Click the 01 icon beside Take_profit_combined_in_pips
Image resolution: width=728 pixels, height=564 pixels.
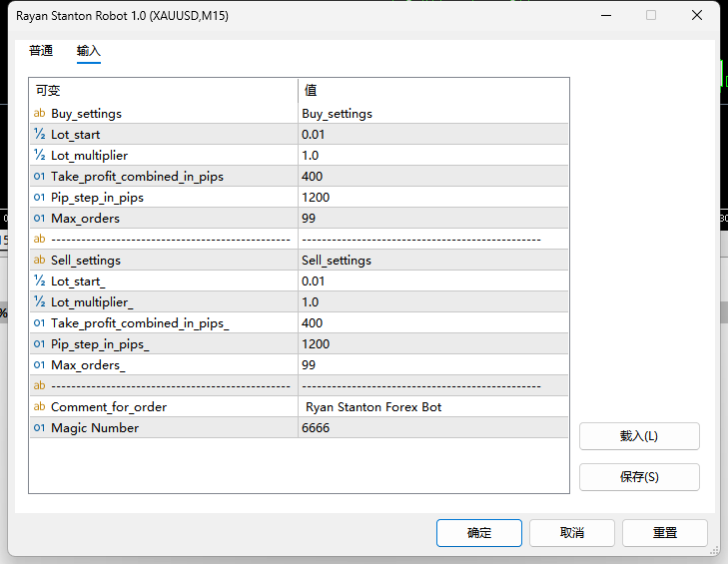[x=40, y=176]
